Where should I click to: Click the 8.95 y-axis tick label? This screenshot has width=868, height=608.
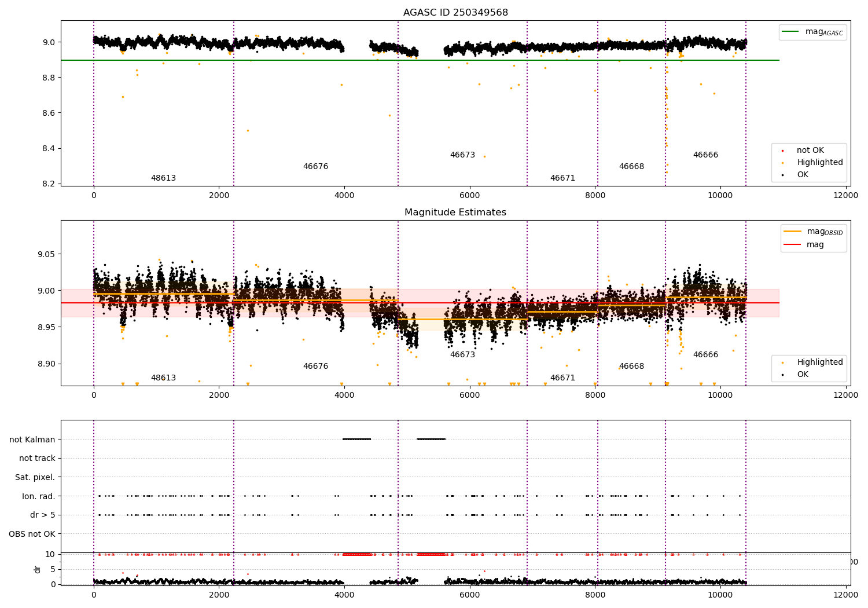click(46, 328)
